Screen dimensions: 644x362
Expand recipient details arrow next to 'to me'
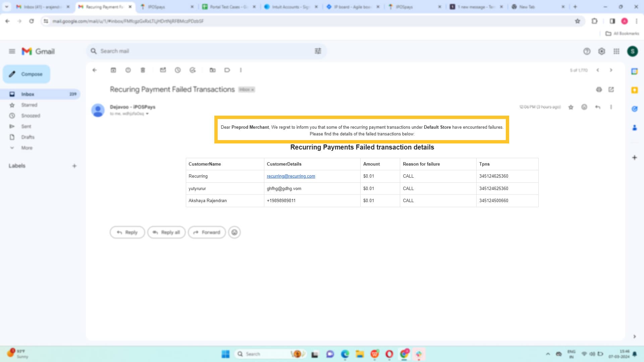pos(147,114)
